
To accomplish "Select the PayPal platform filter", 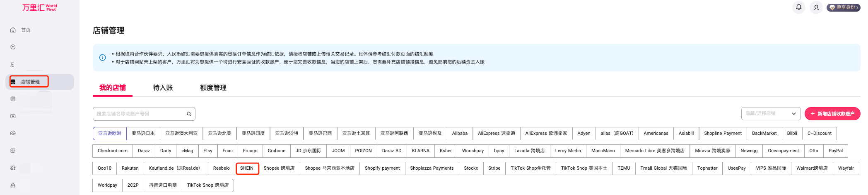I will 835,151.
